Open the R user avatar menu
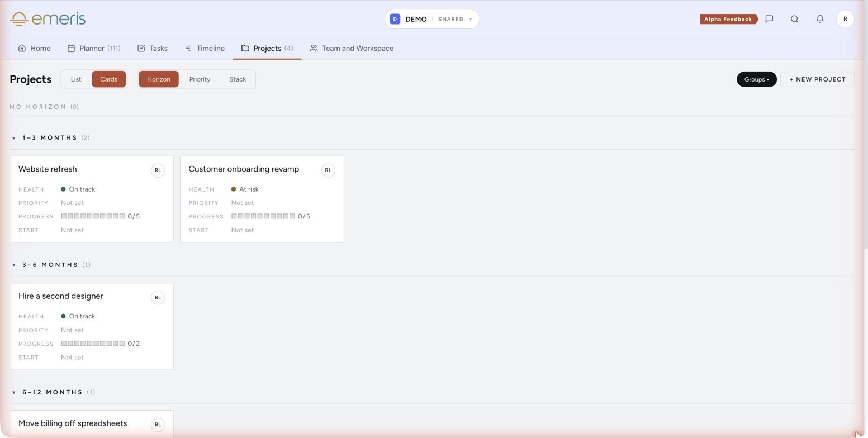This screenshot has width=868, height=438. point(845,19)
